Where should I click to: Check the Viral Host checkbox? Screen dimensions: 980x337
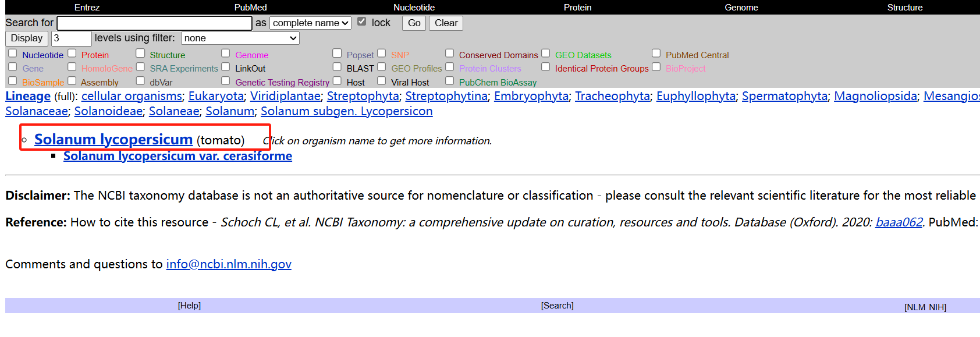click(382, 80)
